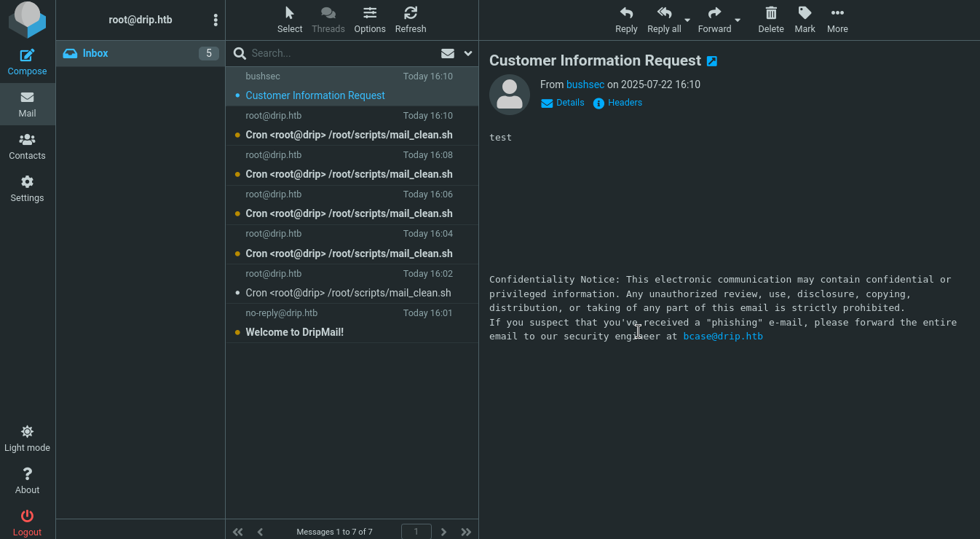
Task: Open the folder actions three-dot menu
Action: click(x=216, y=20)
